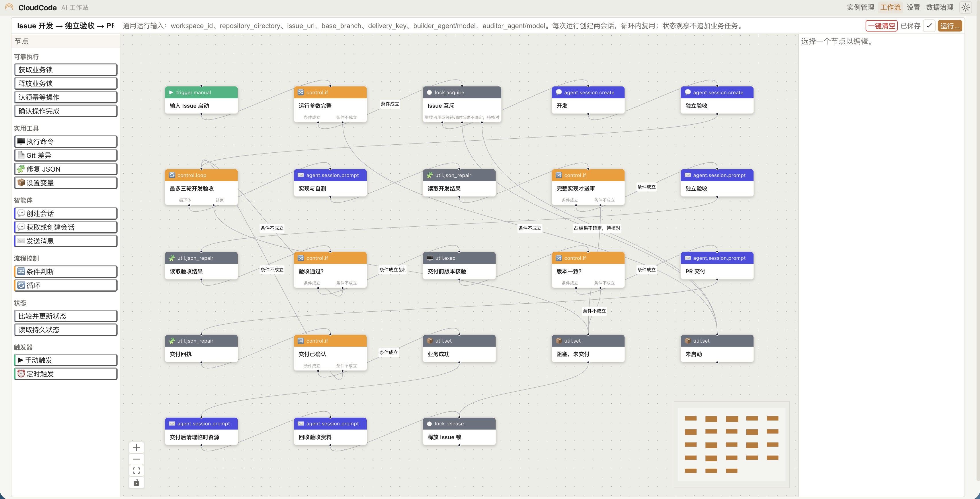Choose the 发送消息 palette node
Image resolution: width=980 pixels, height=499 pixels.
65,241
